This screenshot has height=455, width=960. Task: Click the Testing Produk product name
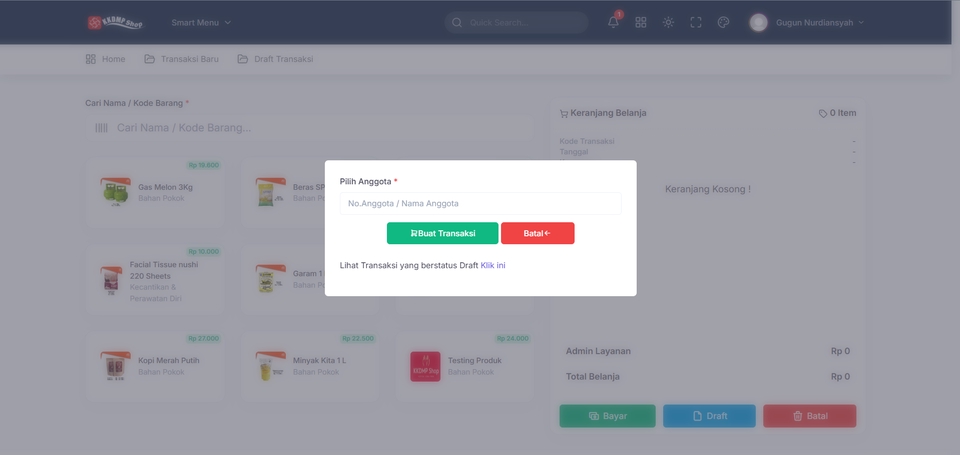[474, 360]
